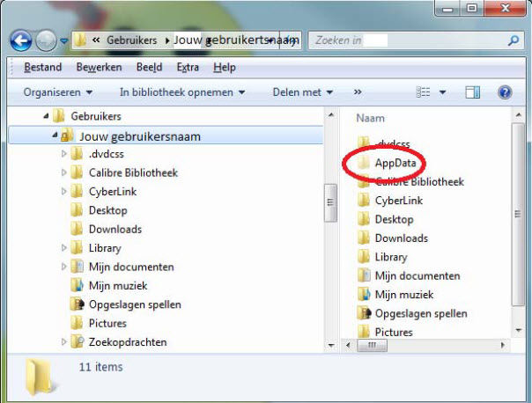
Task: Open the Extra menu
Action: point(188,67)
